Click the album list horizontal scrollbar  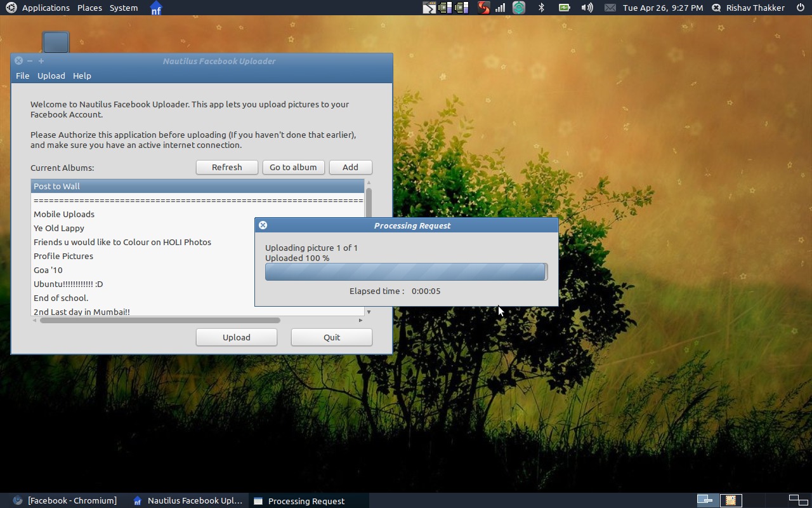160,320
